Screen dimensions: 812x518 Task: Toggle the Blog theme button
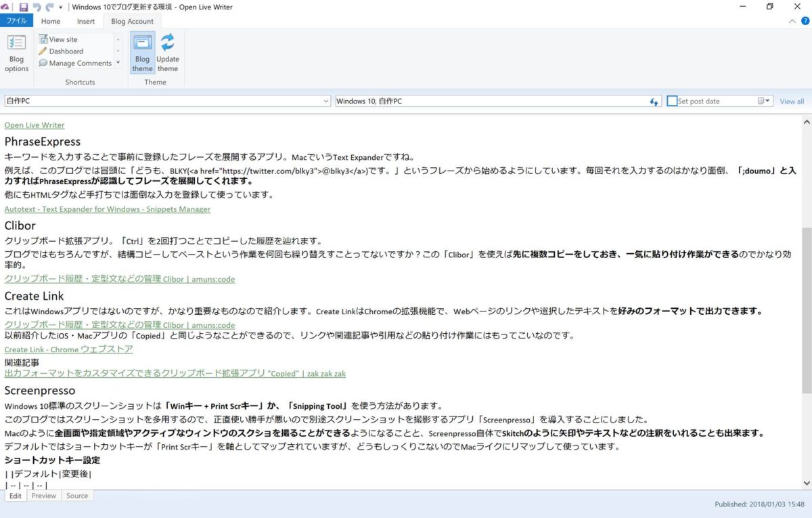tap(142, 53)
